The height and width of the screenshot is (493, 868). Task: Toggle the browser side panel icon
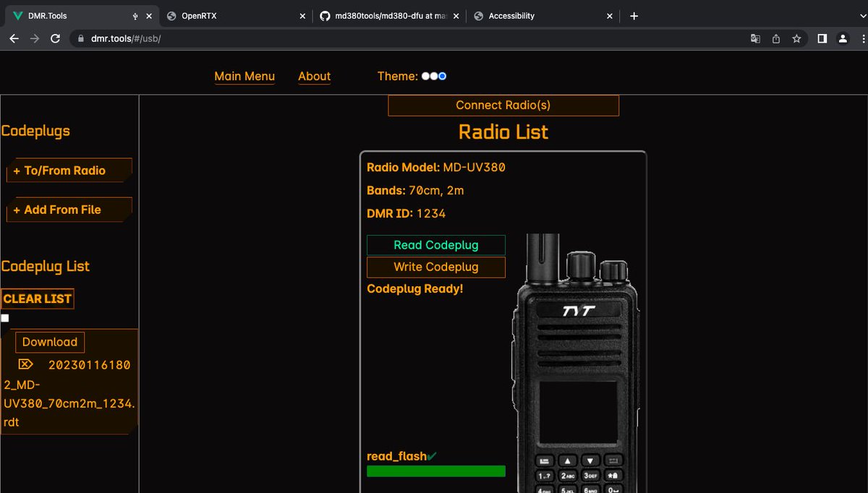(822, 38)
